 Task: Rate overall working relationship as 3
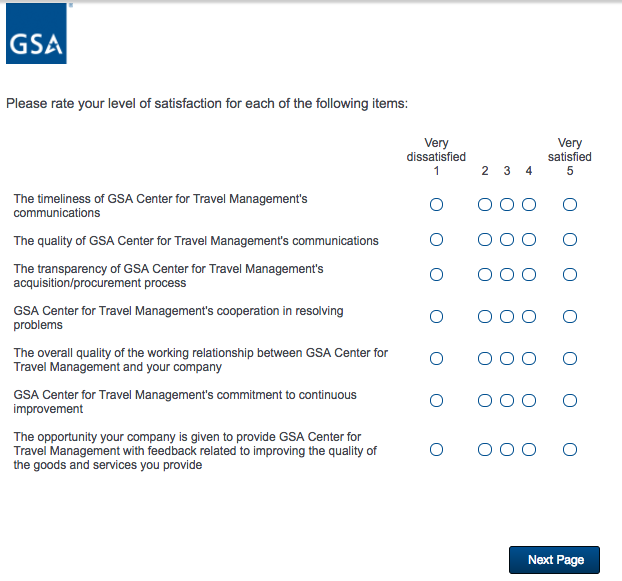click(x=507, y=359)
